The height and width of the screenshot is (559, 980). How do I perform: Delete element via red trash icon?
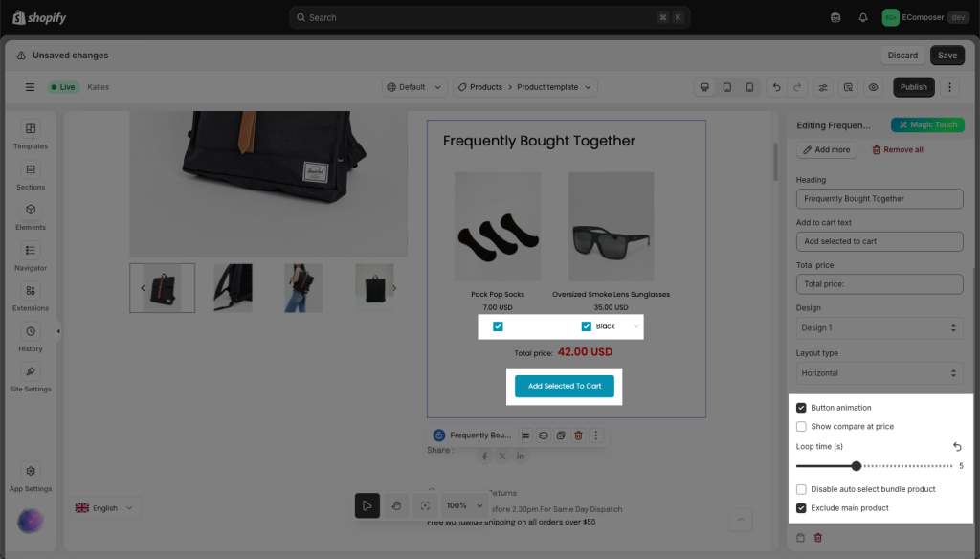[578, 436]
